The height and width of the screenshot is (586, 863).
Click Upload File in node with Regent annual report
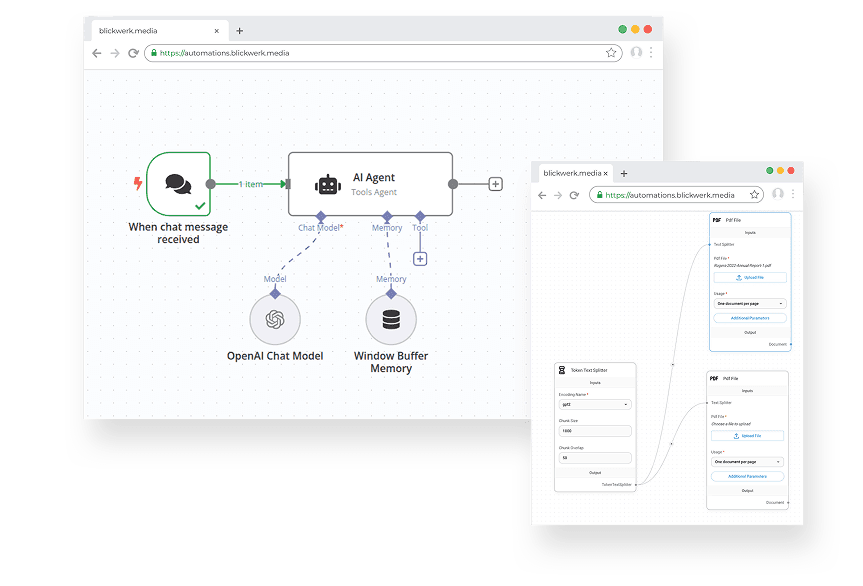[750, 277]
